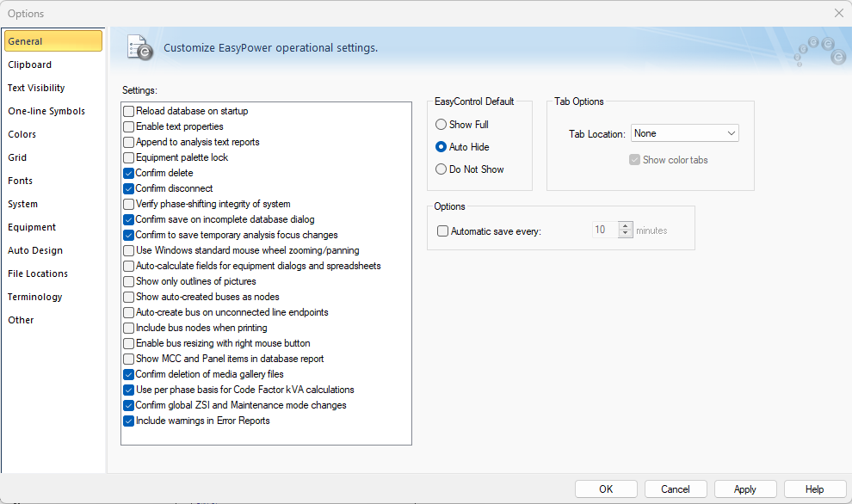Enable Reload database on startup

tap(129, 111)
